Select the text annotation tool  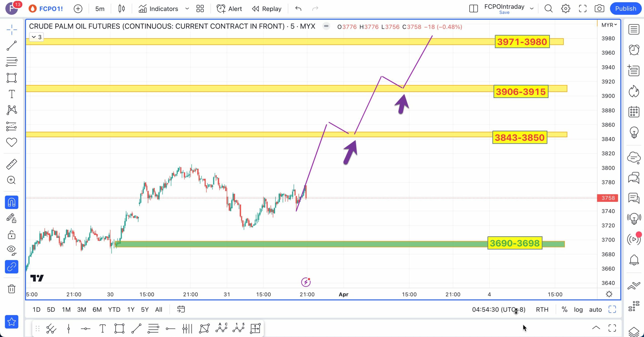pyautogui.click(x=12, y=94)
